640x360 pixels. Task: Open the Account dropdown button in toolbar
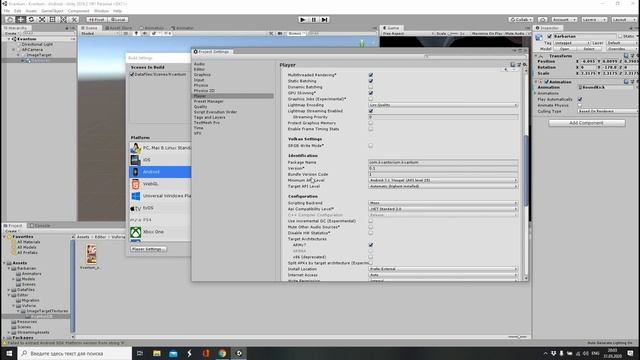[x=564, y=20]
